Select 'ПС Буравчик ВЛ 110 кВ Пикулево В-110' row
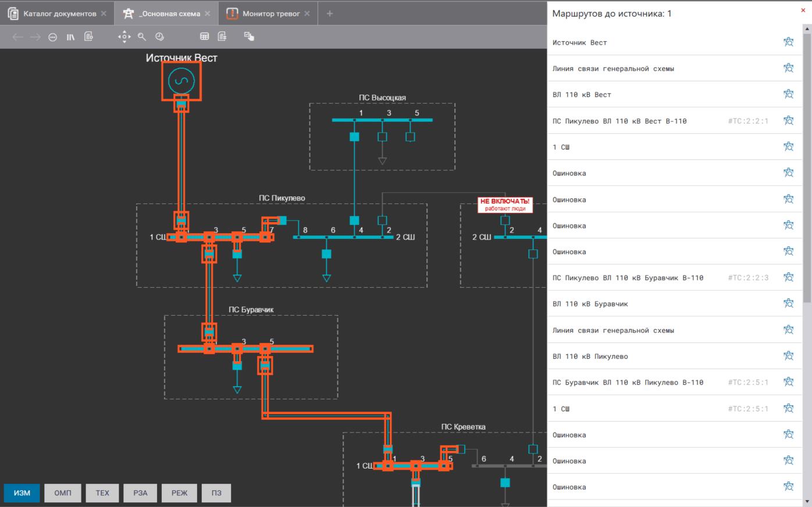The image size is (812, 507). (x=628, y=382)
